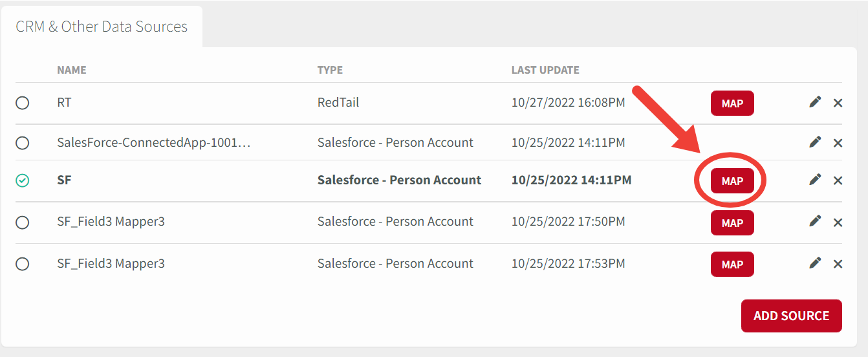Delete the SF data source with X icon
The width and height of the screenshot is (868, 357).
[x=838, y=180]
